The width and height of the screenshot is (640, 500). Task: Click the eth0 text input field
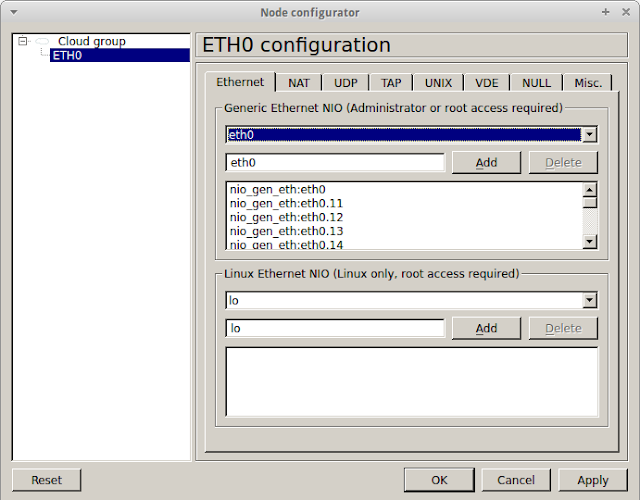(335, 162)
